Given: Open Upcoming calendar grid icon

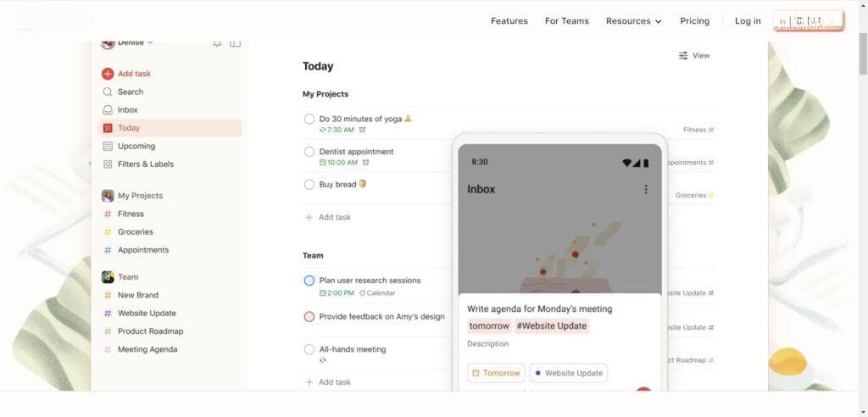Looking at the screenshot, I should point(108,146).
